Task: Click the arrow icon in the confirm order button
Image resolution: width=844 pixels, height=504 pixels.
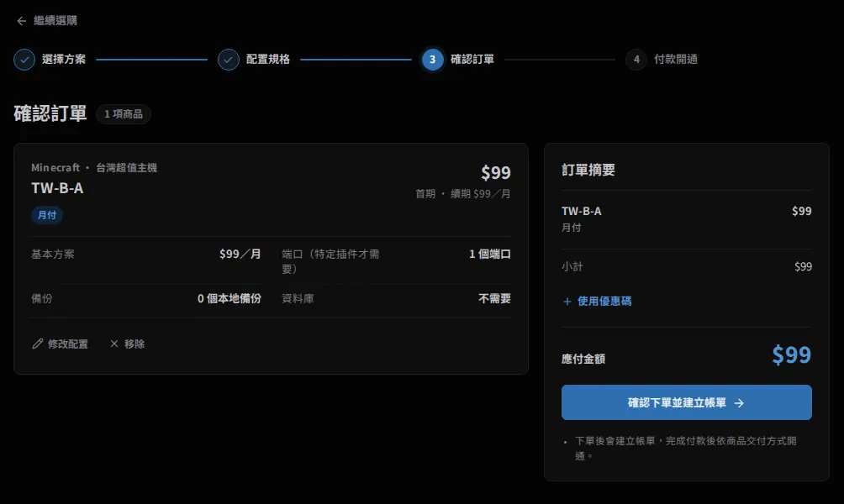Action: click(739, 403)
